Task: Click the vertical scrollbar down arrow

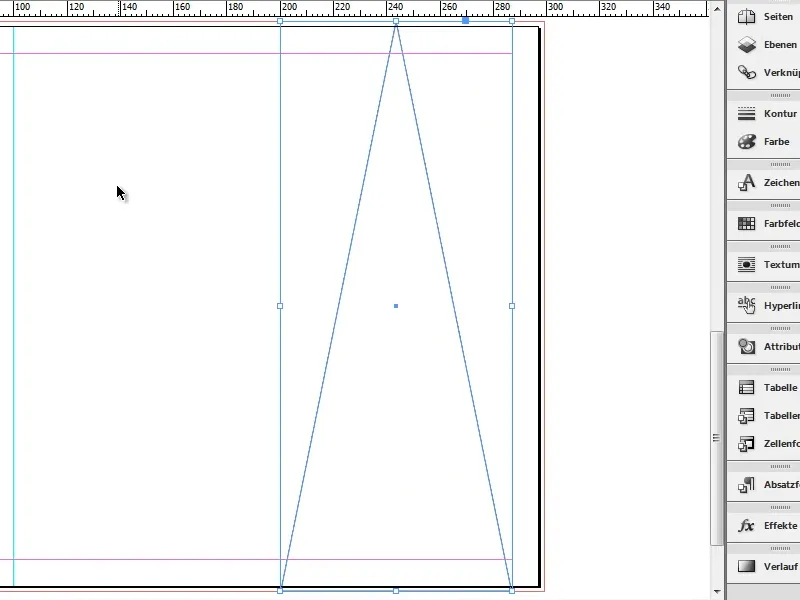Action: 717,592
